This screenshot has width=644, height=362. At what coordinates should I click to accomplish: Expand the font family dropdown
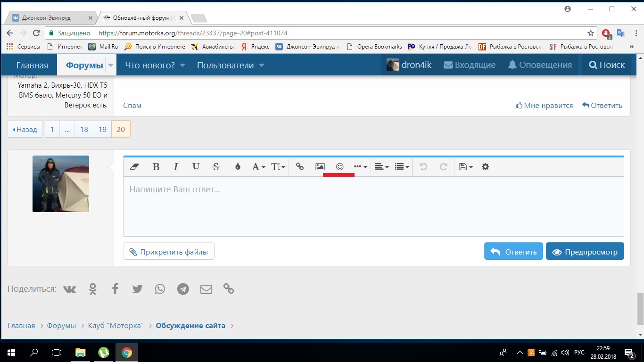[258, 167]
